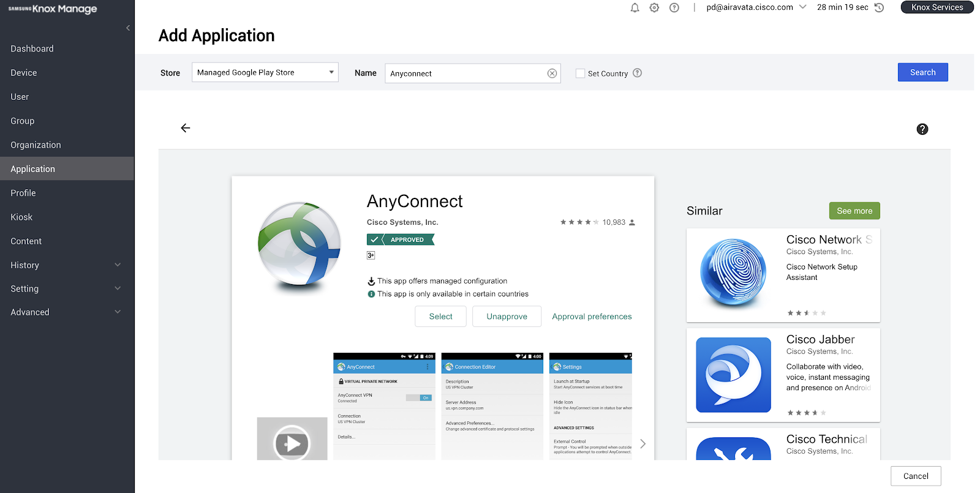Screen dimensions: 980x493
Task: Click the session timer refresh icon
Action: coord(880,7)
